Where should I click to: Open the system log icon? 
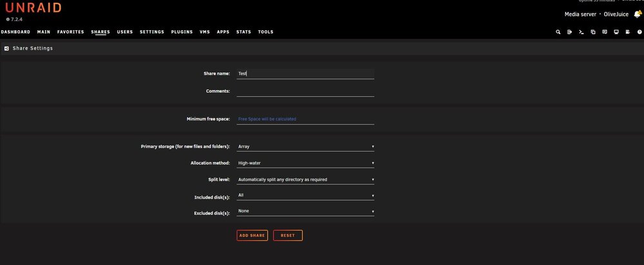click(x=627, y=32)
